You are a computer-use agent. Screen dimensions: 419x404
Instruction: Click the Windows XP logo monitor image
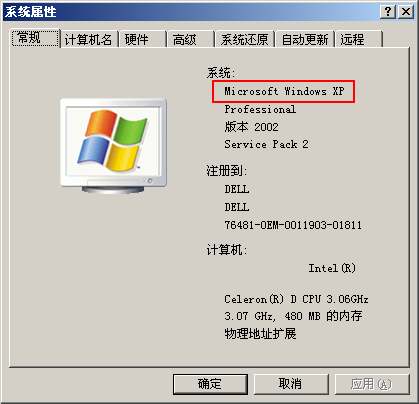(x=113, y=146)
